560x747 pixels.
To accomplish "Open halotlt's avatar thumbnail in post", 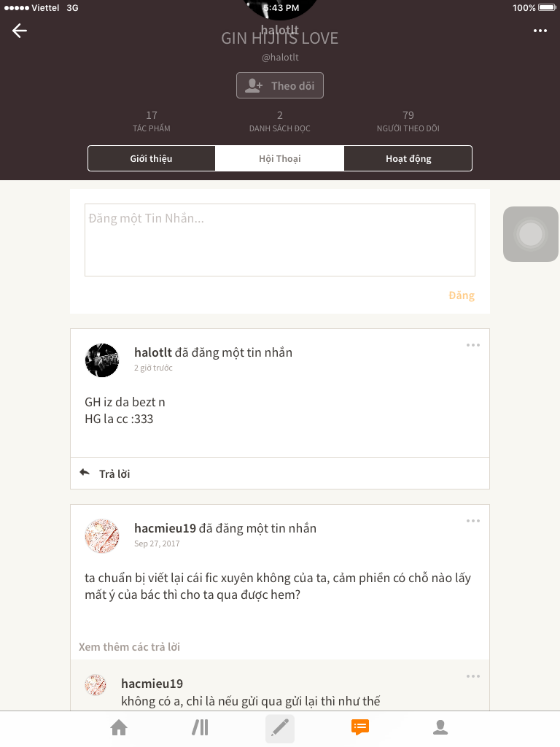I will pos(102,360).
